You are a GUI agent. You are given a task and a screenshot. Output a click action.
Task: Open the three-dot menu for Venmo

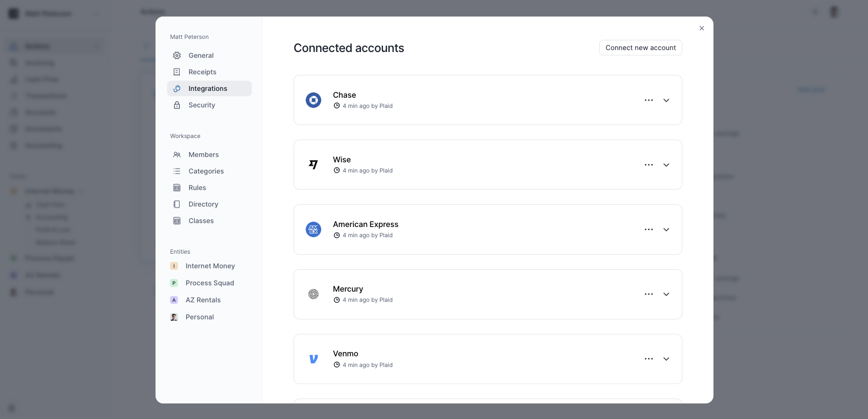[649, 359]
